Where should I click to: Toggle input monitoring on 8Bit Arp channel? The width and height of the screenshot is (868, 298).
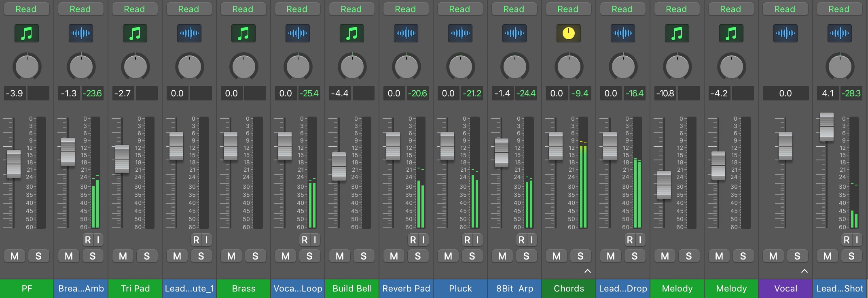pos(532,240)
